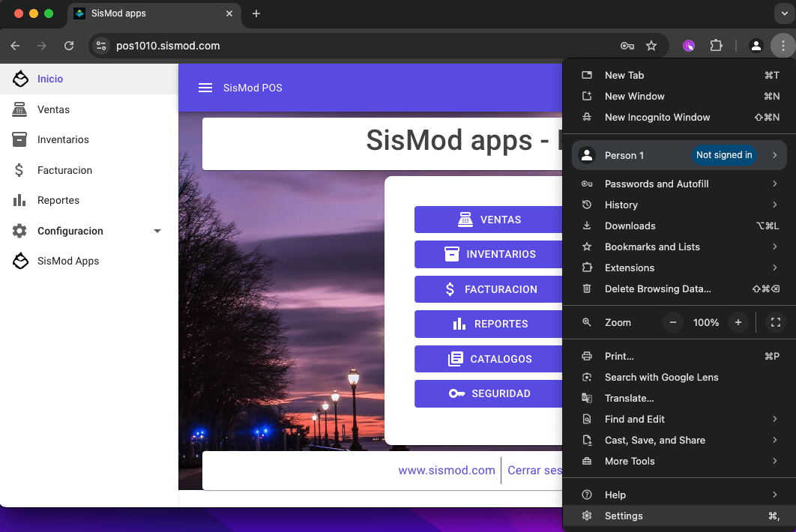796x532 pixels.
Task: Increase zoom with the plus button
Action: pos(738,322)
